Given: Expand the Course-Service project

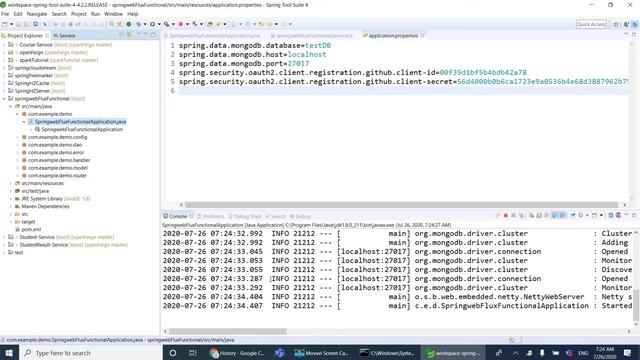Looking at the screenshot, I should pyautogui.click(x=4, y=44).
